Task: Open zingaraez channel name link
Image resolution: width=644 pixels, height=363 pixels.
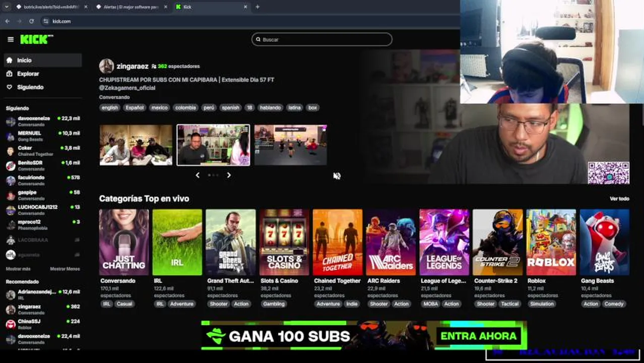Action: click(133, 66)
